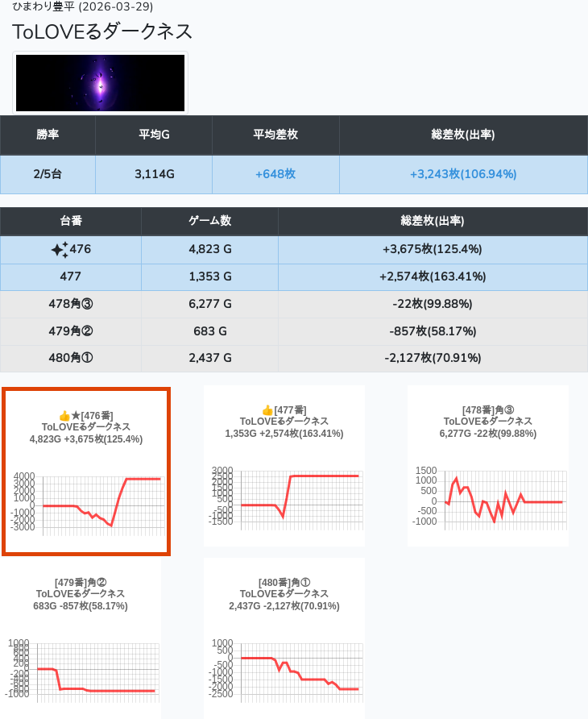This screenshot has width=588, height=719.
Task: View the 480番 角① slump graph
Action: (x=284, y=669)
